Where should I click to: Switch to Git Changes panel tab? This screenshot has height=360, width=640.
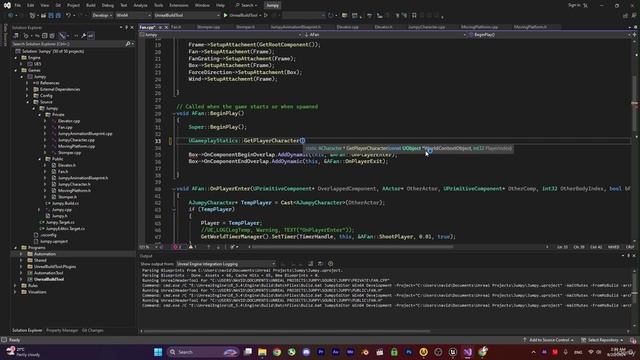click(92, 330)
